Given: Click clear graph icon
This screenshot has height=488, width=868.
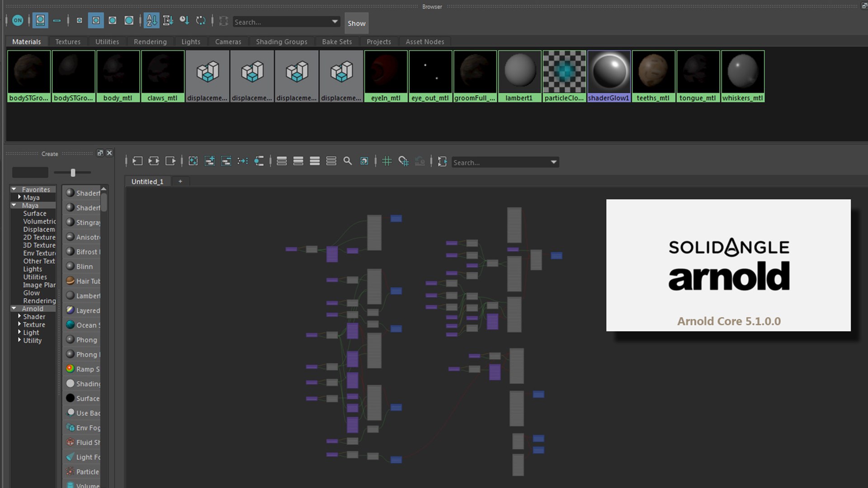Looking at the screenshot, I should click(x=193, y=161).
